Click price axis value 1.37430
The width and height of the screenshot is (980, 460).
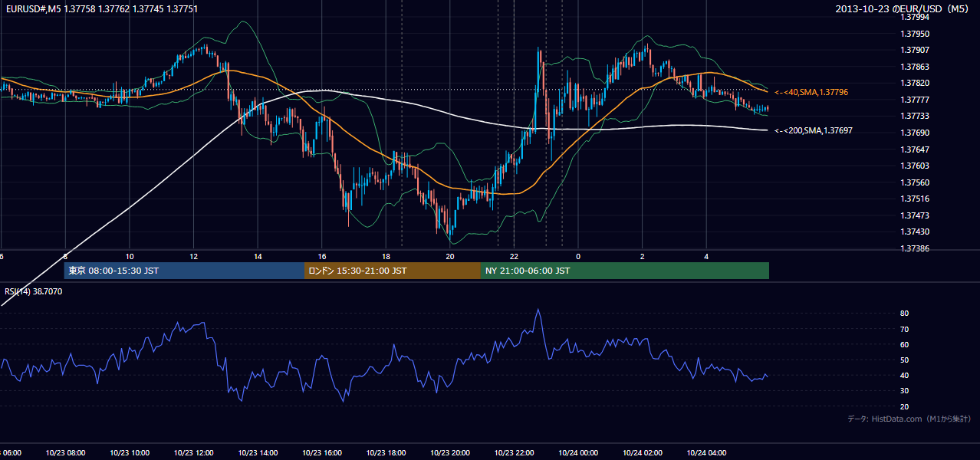[915, 232]
